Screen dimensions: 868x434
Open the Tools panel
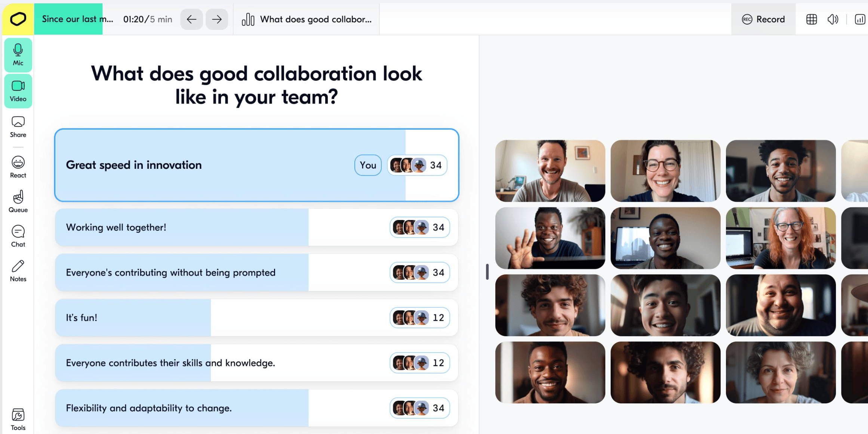[x=18, y=419]
